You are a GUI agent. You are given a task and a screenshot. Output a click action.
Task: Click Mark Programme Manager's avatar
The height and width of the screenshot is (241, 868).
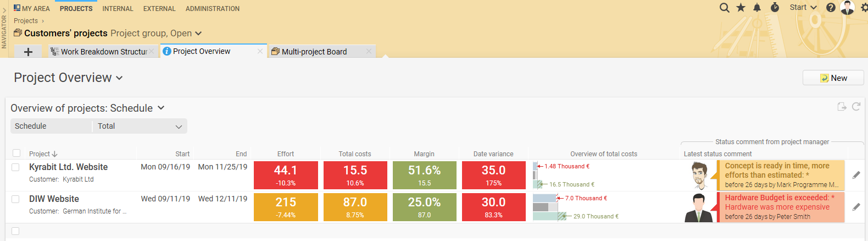pyautogui.click(x=699, y=176)
